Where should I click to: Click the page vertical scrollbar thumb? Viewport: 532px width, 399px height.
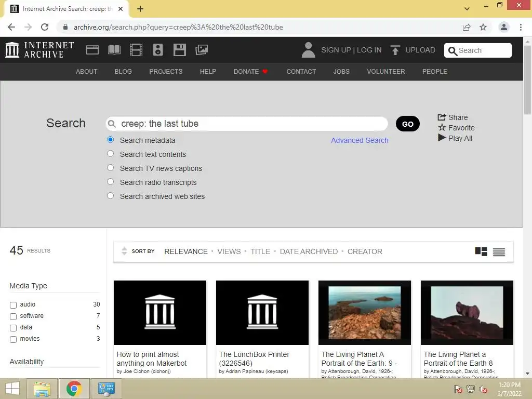pos(527,80)
